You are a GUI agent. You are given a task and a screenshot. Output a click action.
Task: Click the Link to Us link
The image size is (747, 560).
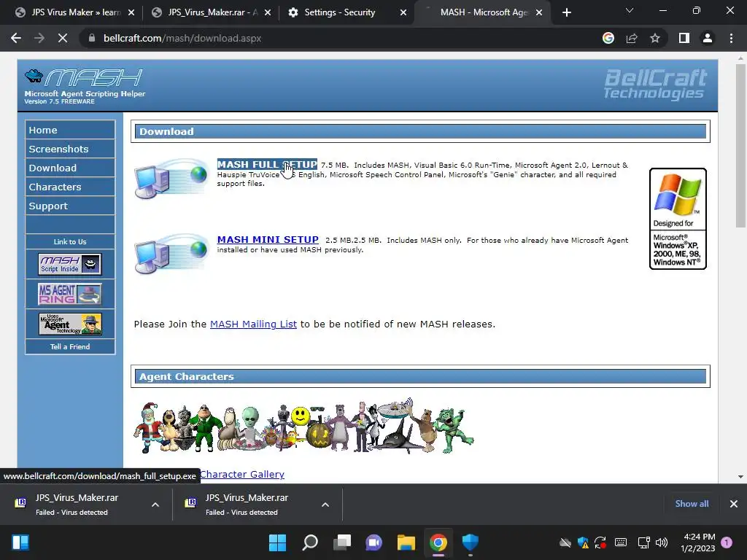tap(70, 242)
